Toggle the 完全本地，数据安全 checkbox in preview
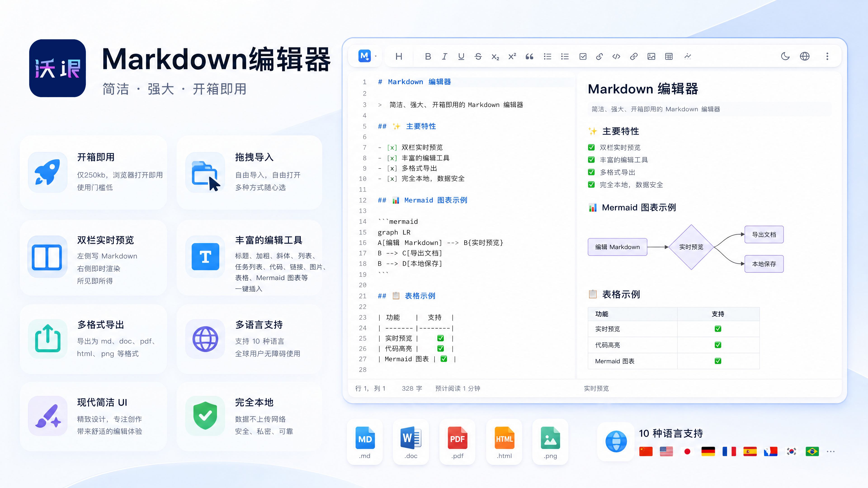The width and height of the screenshot is (868, 488). 591,185
